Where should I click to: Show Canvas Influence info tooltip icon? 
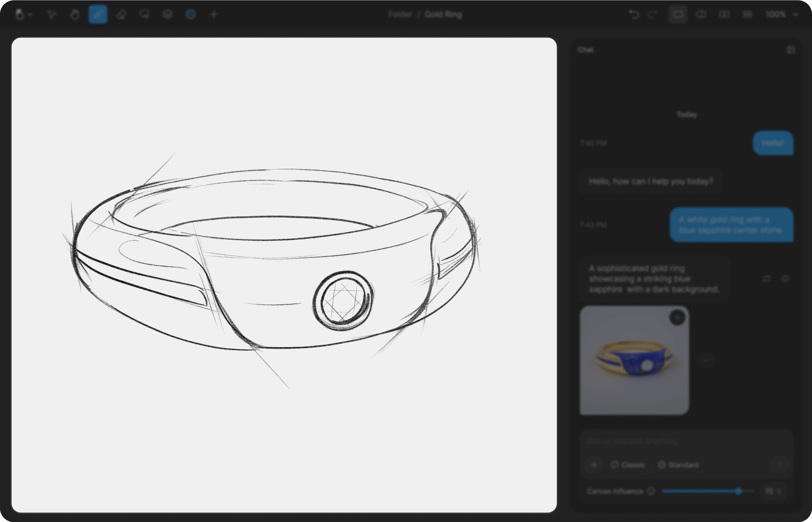[x=651, y=491]
